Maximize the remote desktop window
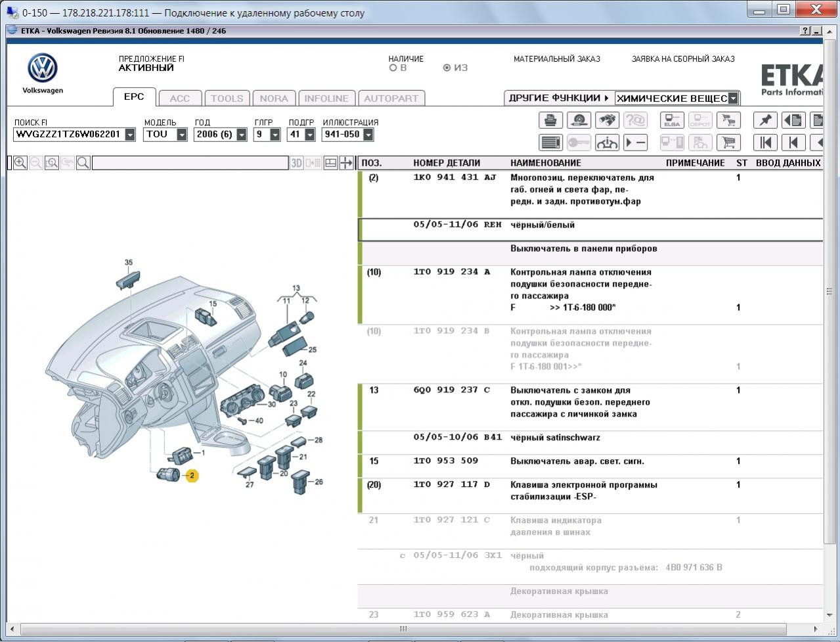Image resolution: width=840 pixels, height=642 pixels. pyautogui.click(x=783, y=9)
